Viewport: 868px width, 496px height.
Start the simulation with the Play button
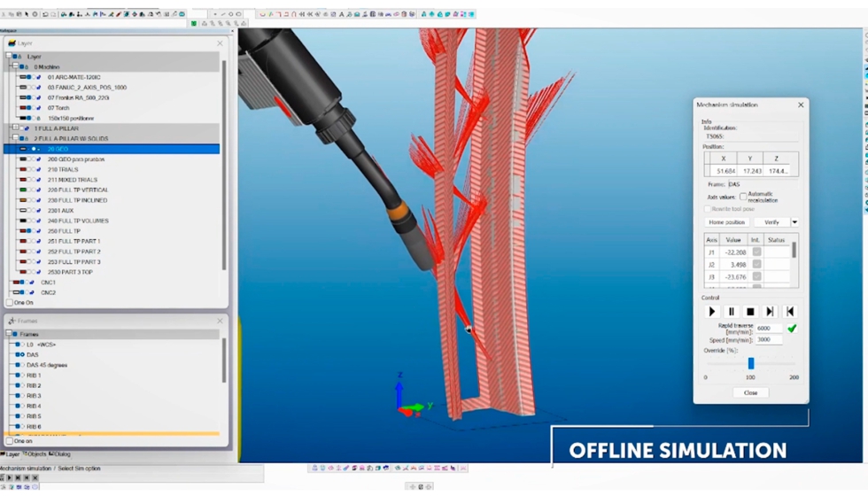point(712,312)
